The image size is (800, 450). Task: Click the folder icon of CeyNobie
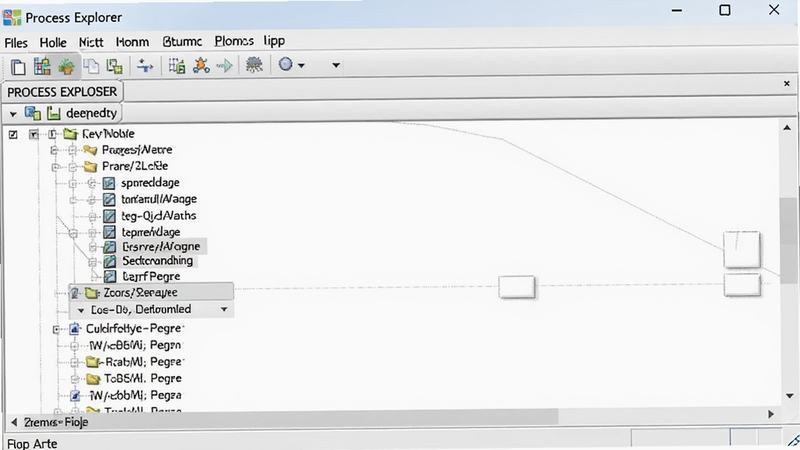coord(70,134)
